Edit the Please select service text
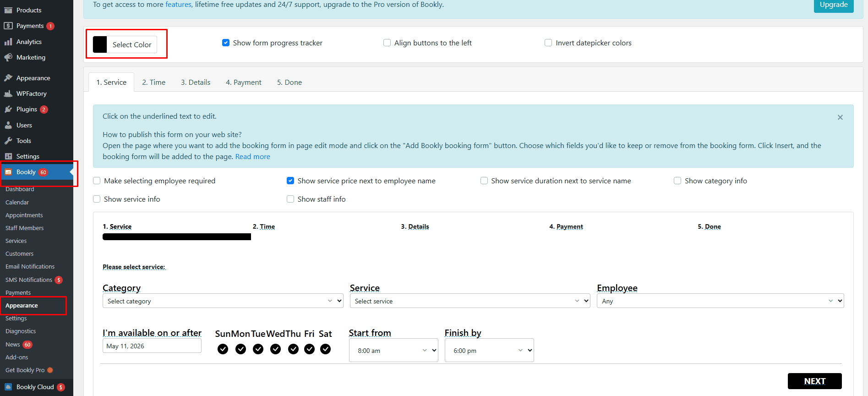This screenshot has width=868, height=396. (x=134, y=267)
